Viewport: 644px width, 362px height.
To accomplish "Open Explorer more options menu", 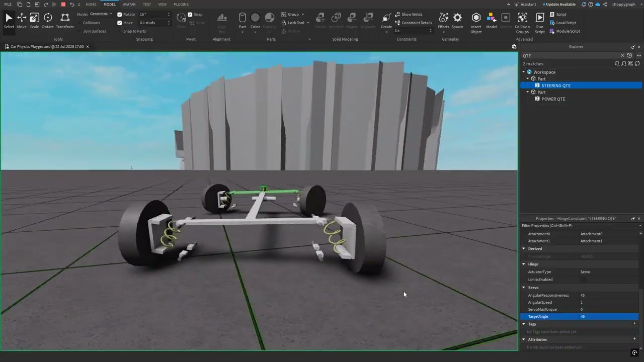I will click(638, 55).
